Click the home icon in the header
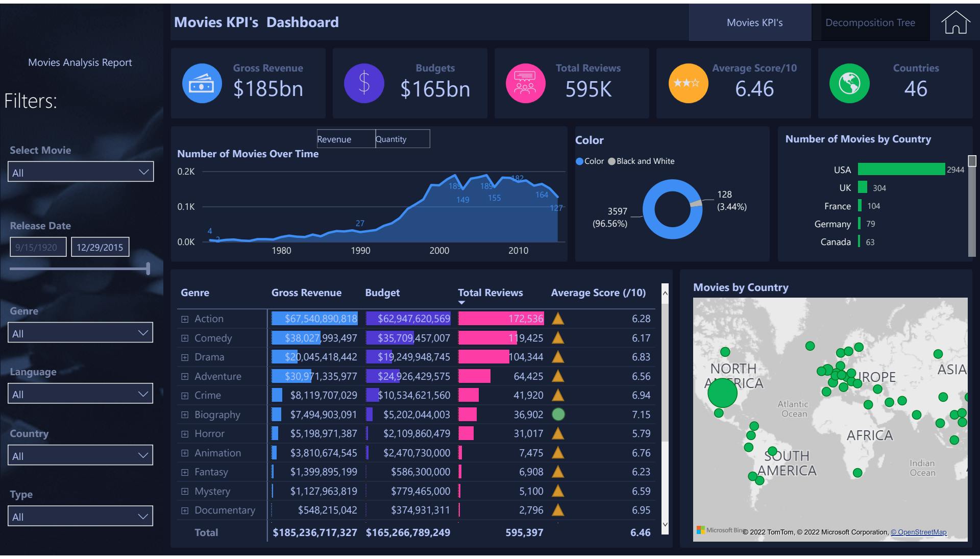The image size is (980, 559). click(955, 22)
